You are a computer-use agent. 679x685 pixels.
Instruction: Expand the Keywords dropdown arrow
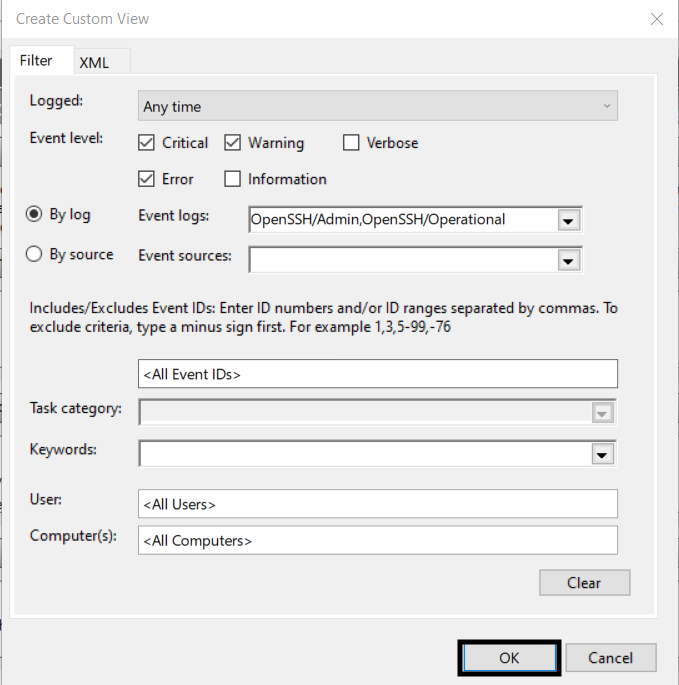pyautogui.click(x=602, y=455)
